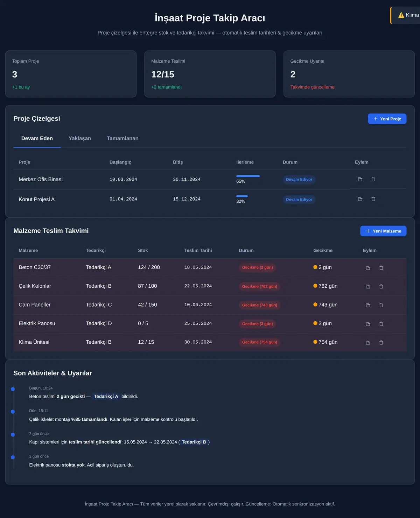
Task: Click the İlerleme column header
Action: [245, 162]
